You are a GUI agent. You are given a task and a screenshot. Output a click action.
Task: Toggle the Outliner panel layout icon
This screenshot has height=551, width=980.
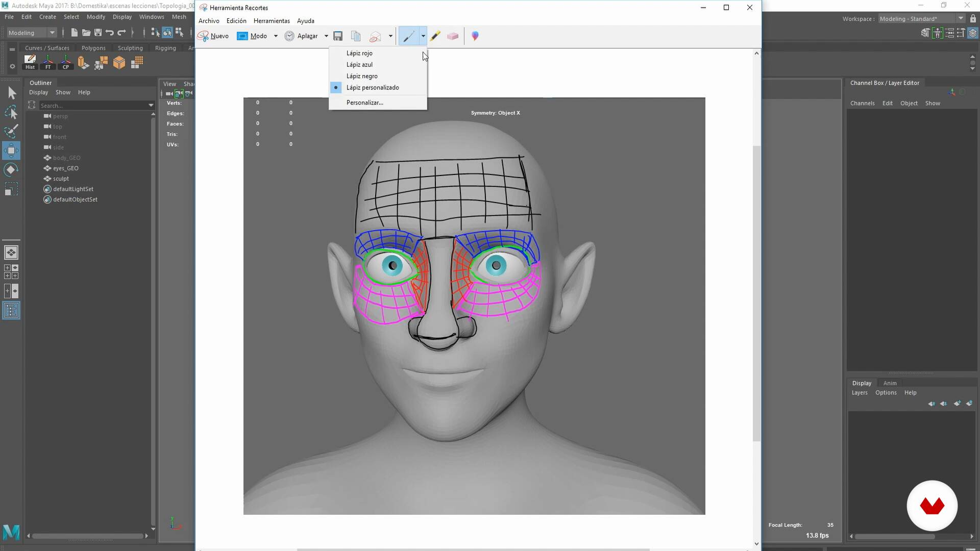click(11, 310)
